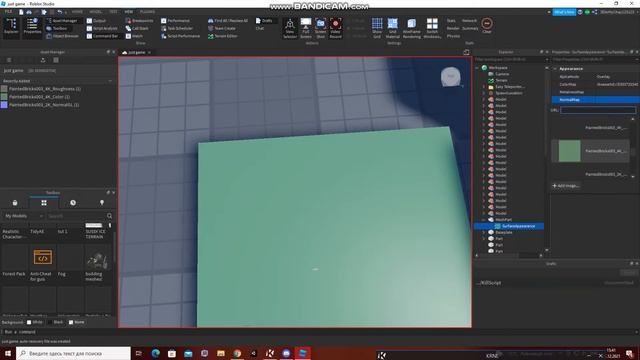Open Script Performance window
The image size is (640, 360).
tap(180, 36)
